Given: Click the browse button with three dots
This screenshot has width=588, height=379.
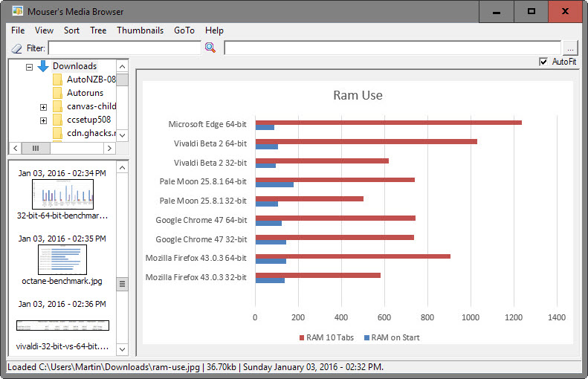Looking at the screenshot, I should [570, 48].
